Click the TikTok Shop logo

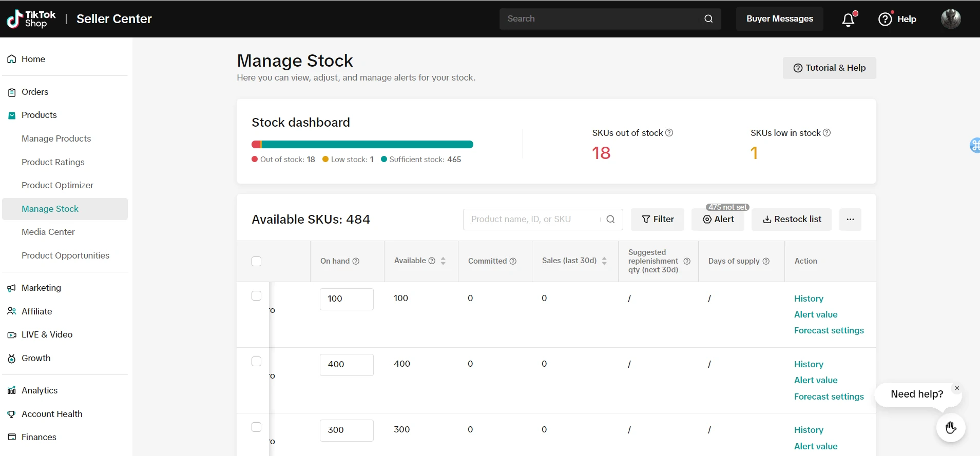[31, 19]
